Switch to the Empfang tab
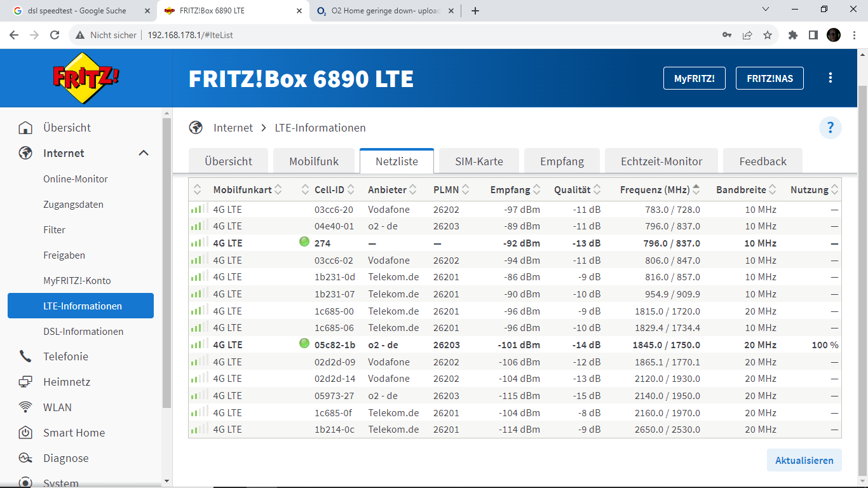 pos(562,161)
